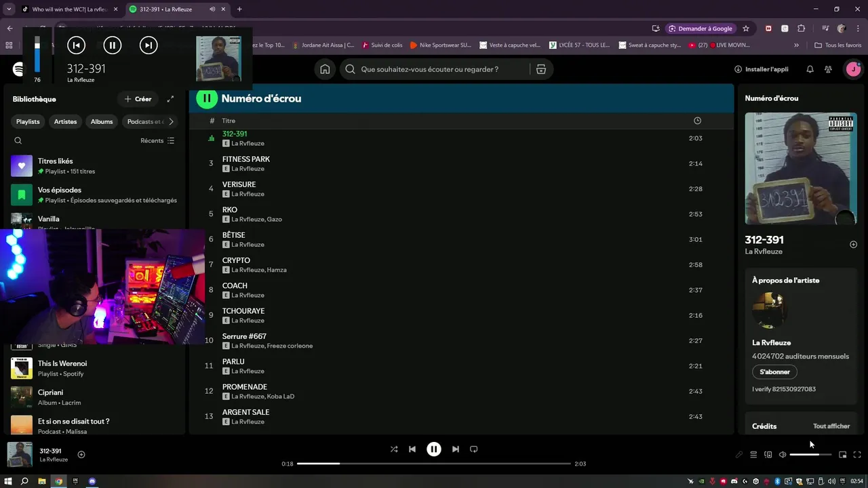Add 312-391 to liked songs in bottom bar

click(x=81, y=455)
